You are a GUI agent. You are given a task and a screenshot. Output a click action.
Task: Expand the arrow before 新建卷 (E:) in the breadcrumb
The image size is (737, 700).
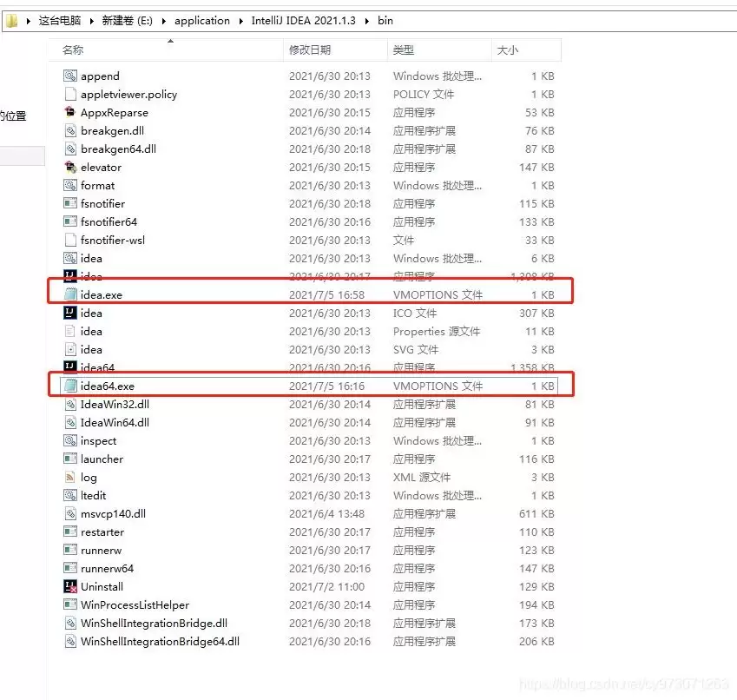point(92,21)
